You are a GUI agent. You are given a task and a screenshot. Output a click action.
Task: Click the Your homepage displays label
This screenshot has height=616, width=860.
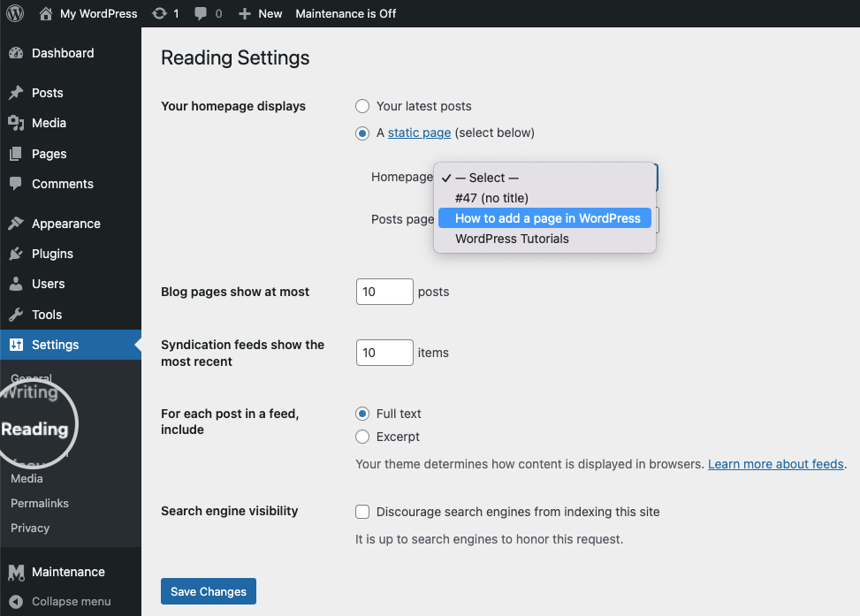233,106
